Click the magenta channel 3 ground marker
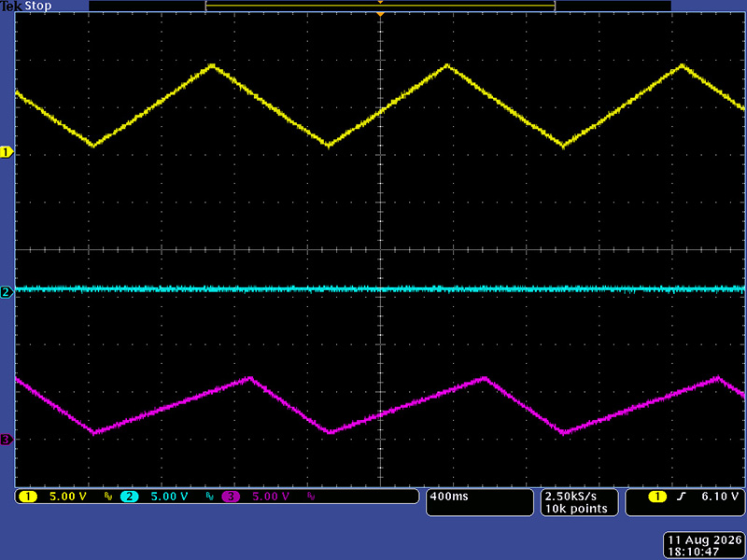This screenshot has width=747, height=560. (x=7, y=440)
